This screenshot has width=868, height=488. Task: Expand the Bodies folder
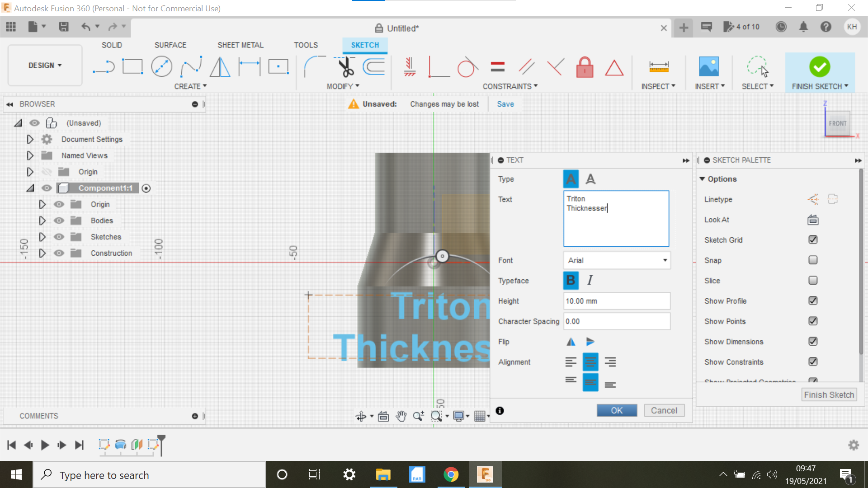click(x=42, y=221)
